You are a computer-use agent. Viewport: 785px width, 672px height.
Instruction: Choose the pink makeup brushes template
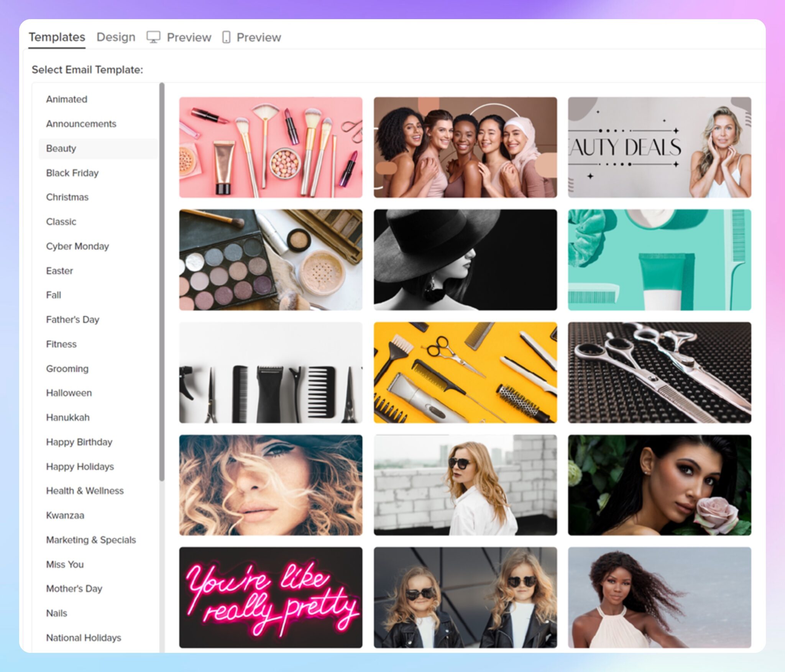pos(271,147)
